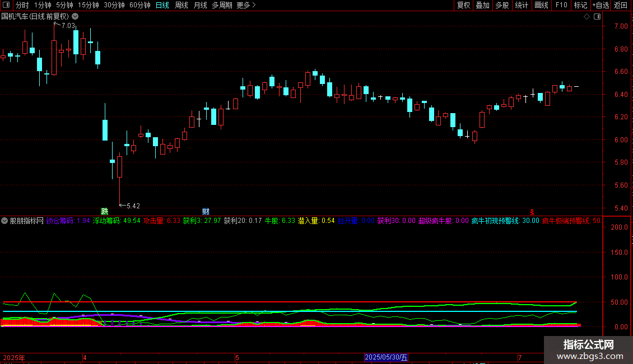Click the 返回 back button
Screen dimensions: 633x364
[621, 5]
